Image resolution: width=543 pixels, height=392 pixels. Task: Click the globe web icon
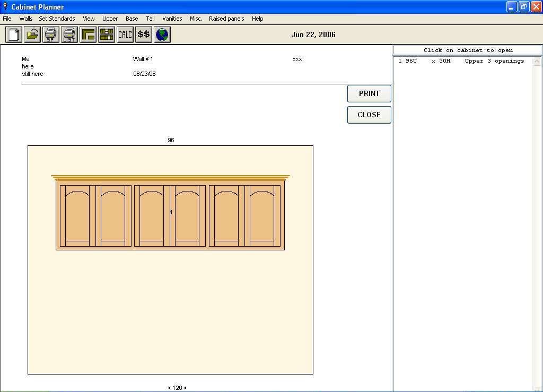pos(162,34)
